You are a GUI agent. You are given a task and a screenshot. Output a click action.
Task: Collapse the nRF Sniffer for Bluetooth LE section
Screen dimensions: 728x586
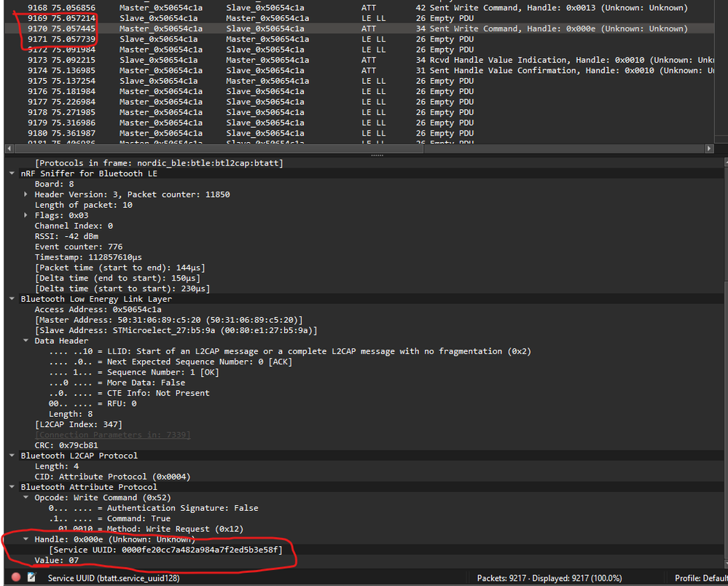point(10,173)
